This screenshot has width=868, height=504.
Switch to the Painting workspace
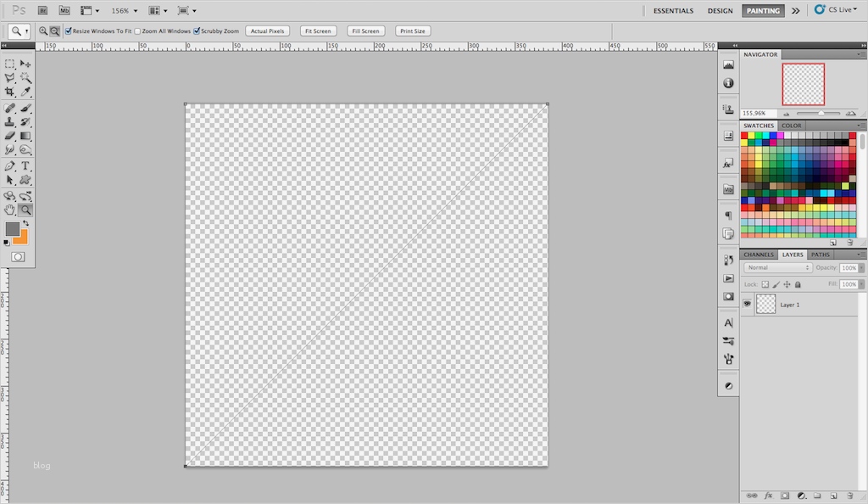pyautogui.click(x=763, y=10)
